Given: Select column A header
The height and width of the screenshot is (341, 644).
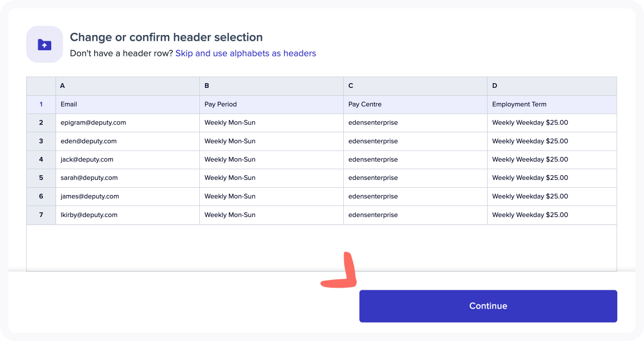Looking at the screenshot, I should pyautogui.click(x=127, y=86).
